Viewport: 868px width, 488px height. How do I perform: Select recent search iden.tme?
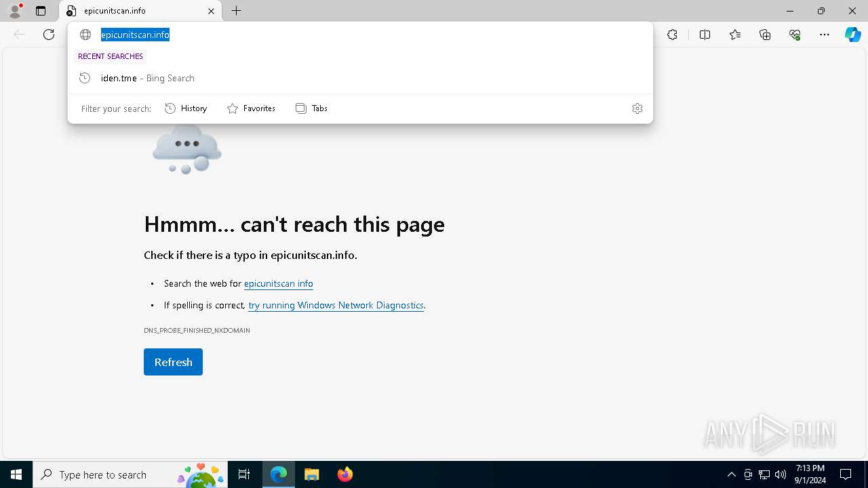click(x=360, y=78)
